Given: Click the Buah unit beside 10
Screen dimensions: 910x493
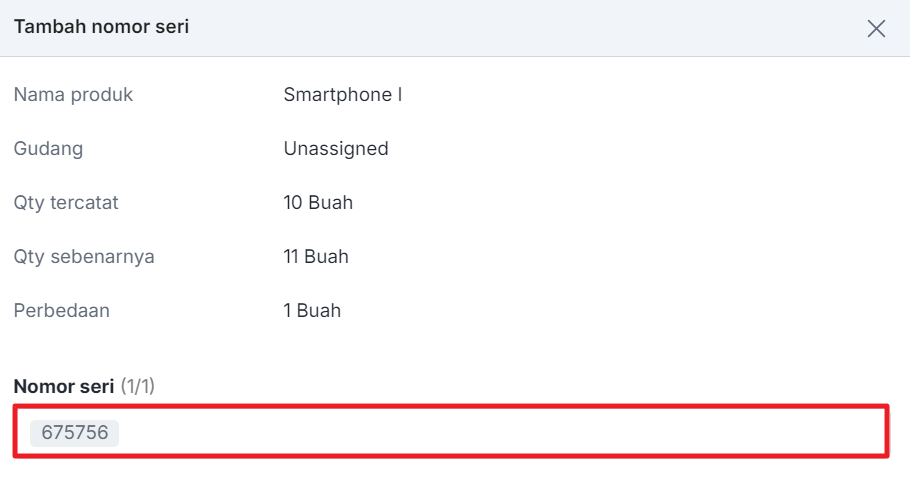Looking at the screenshot, I should point(331,203).
